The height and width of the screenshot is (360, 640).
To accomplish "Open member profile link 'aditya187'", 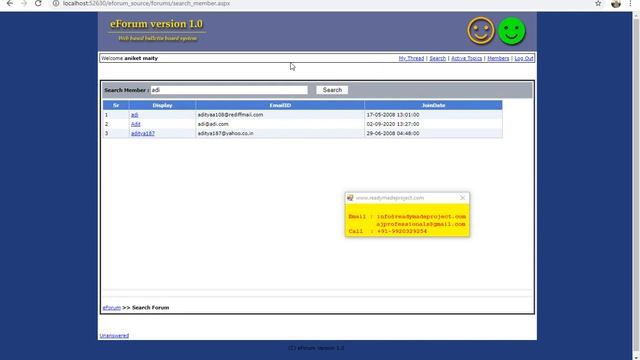I will [143, 133].
